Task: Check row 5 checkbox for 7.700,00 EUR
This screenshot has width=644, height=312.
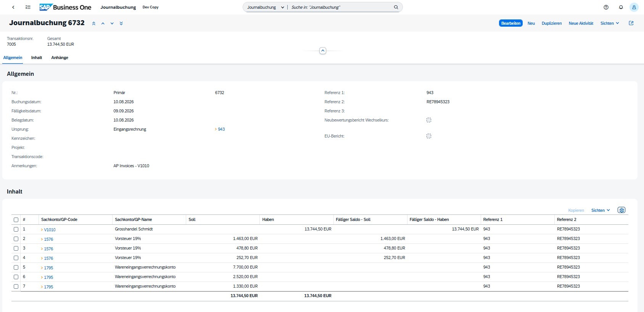Action: [16, 267]
